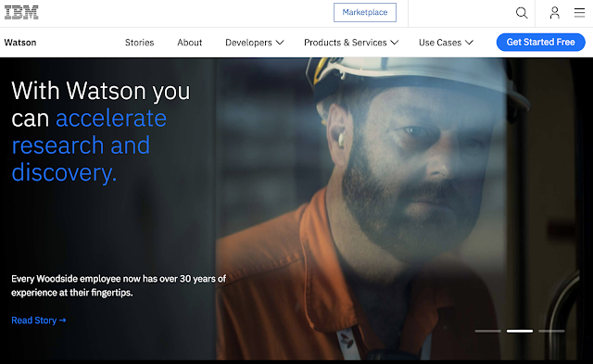Click the arrow next to Read Story

click(63, 320)
